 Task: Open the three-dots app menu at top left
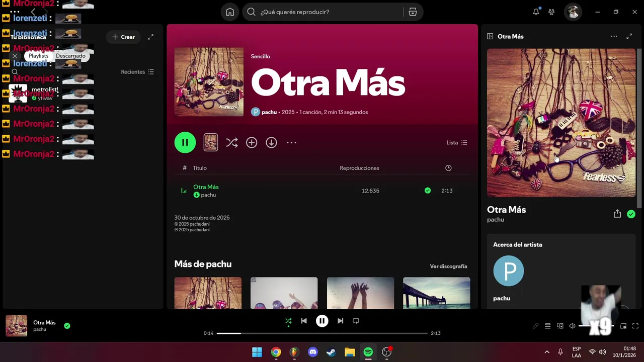(x=15, y=12)
